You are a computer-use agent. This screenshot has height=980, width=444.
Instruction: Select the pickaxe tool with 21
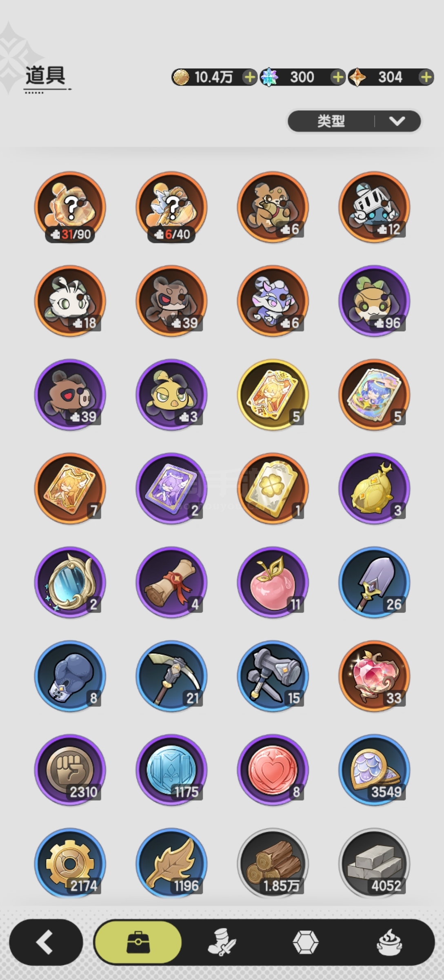pyautogui.click(x=171, y=676)
